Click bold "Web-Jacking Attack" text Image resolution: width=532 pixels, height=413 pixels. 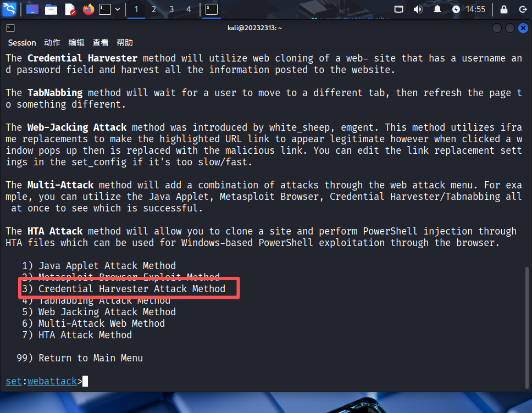coord(77,127)
